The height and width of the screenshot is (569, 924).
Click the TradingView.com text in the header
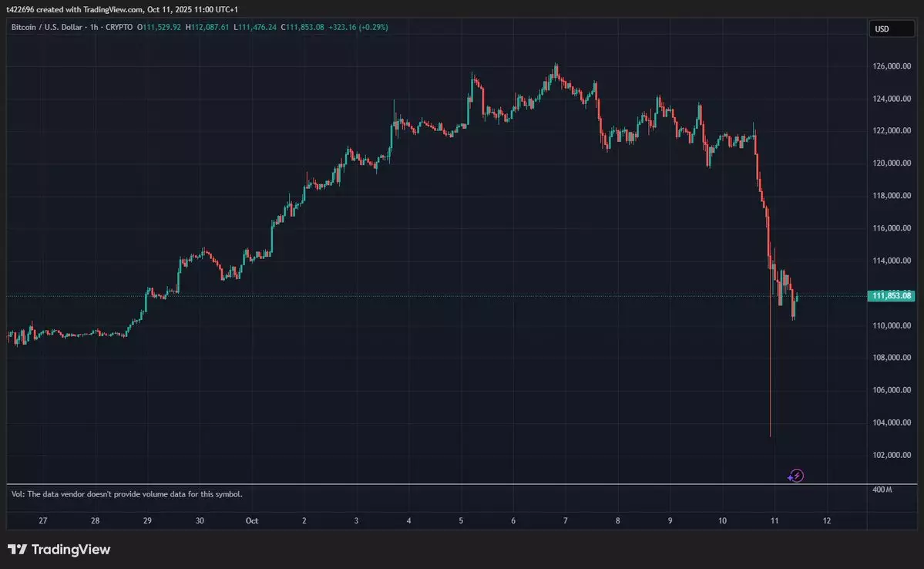tap(112, 10)
